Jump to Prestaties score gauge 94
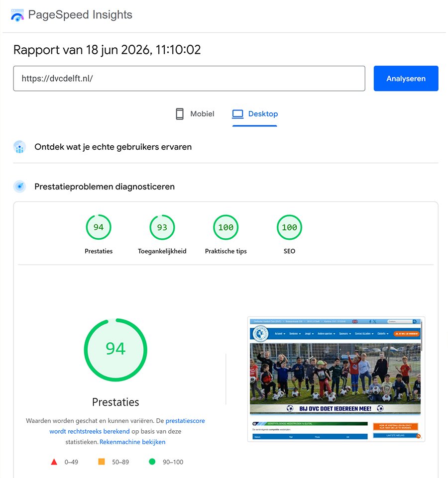Viewport: 448px width, 478px height. point(99,227)
